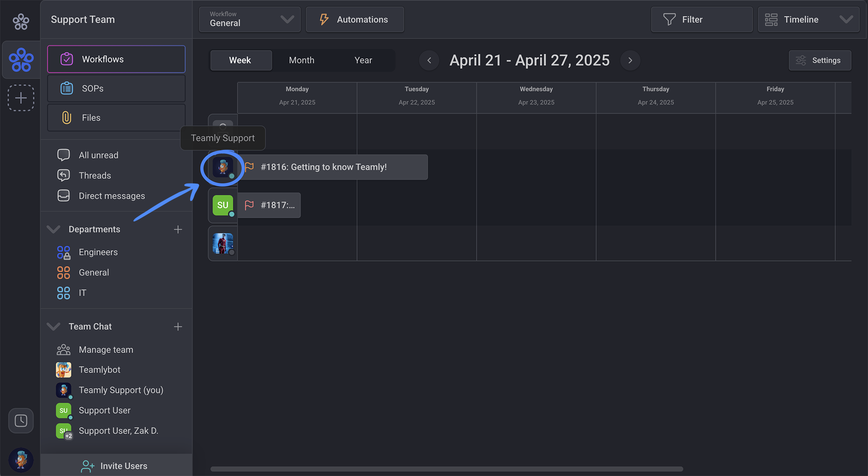
Task: Open chat with Teamlybot
Action: [x=99, y=370]
